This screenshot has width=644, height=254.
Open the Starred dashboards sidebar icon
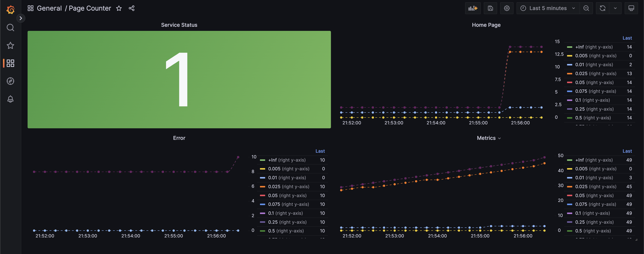coord(10,45)
